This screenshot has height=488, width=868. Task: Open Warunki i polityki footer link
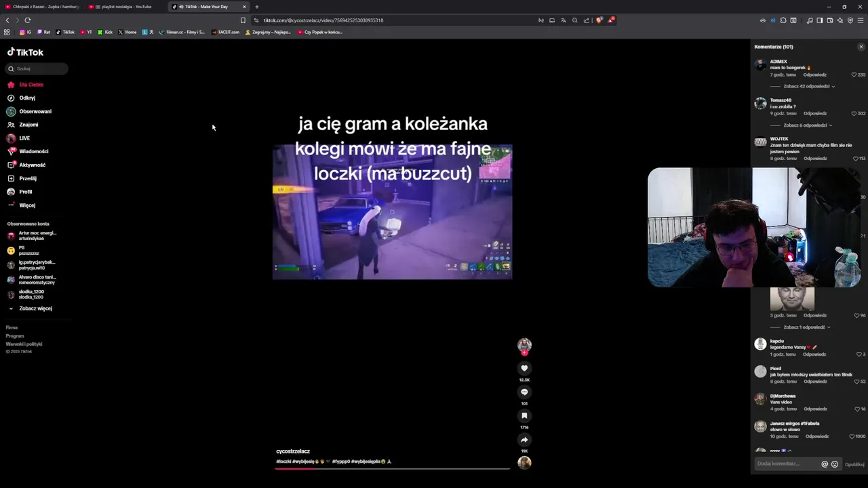coord(24,344)
